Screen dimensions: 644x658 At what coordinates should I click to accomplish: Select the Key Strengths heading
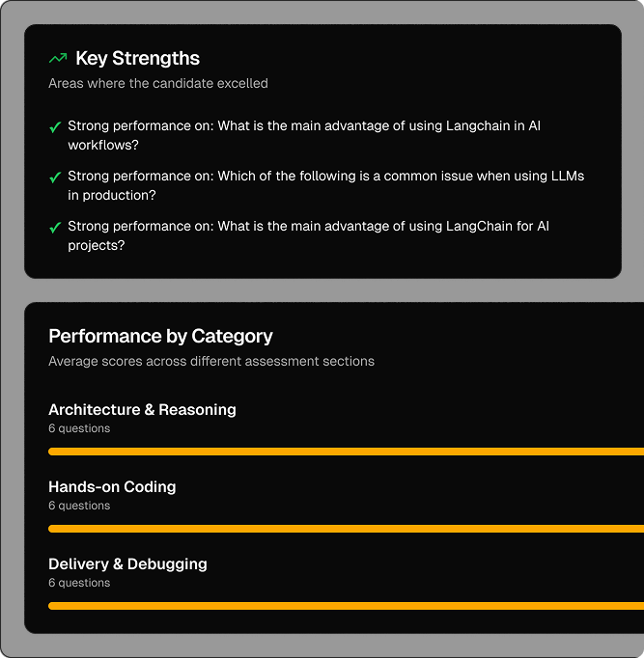click(137, 59)
